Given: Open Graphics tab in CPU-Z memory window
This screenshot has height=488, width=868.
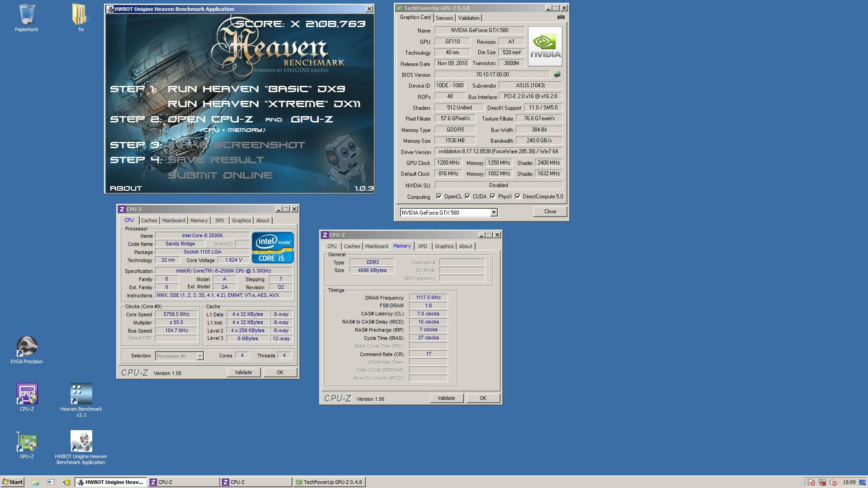Looking at the screenshot, I should (x=444, y=246).
